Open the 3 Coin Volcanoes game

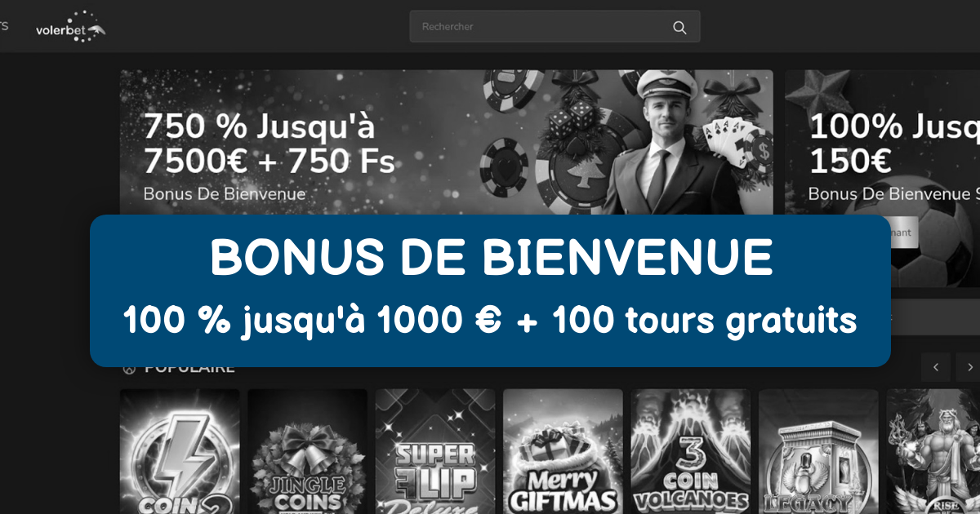click(691, 451)
